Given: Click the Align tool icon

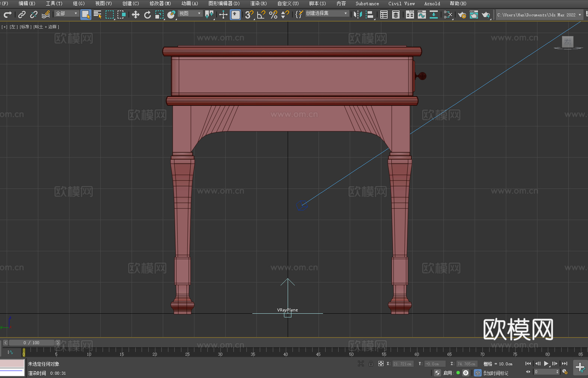Looking at the screenshot, I should [370, 14].
